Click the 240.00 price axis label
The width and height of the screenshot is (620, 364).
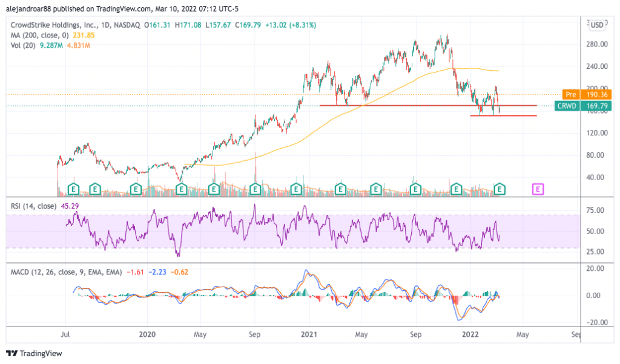point(597,67)
